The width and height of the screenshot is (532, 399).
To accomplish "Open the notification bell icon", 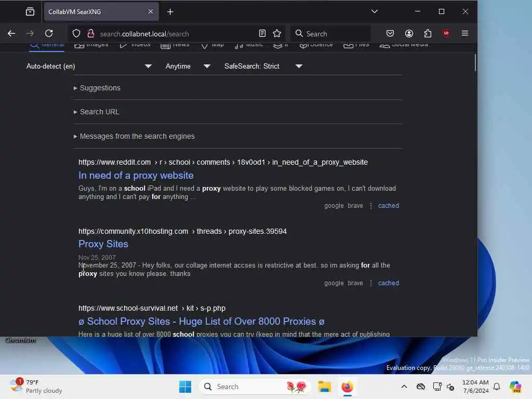I will coord(497,387).
